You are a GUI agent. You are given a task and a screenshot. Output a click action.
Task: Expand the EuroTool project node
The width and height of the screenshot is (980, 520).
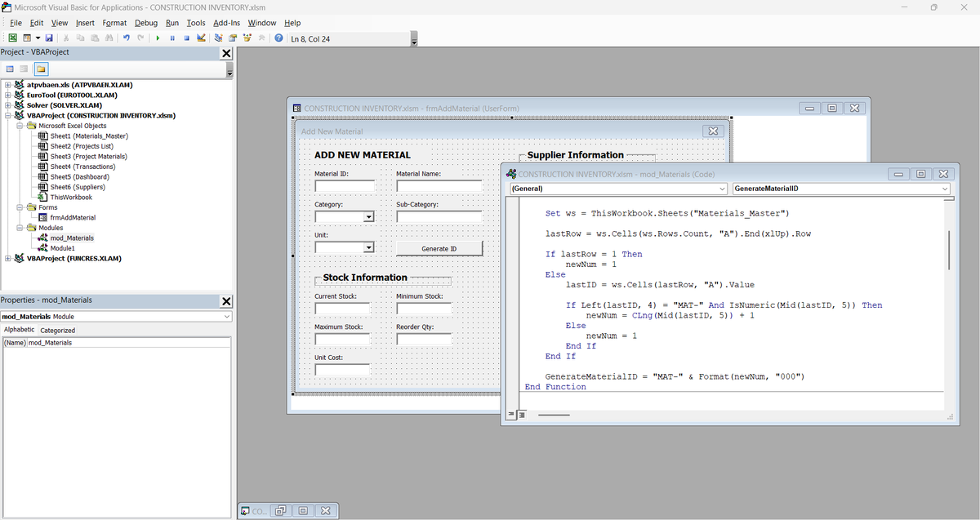pyautogui.click(x=8, y=95)
